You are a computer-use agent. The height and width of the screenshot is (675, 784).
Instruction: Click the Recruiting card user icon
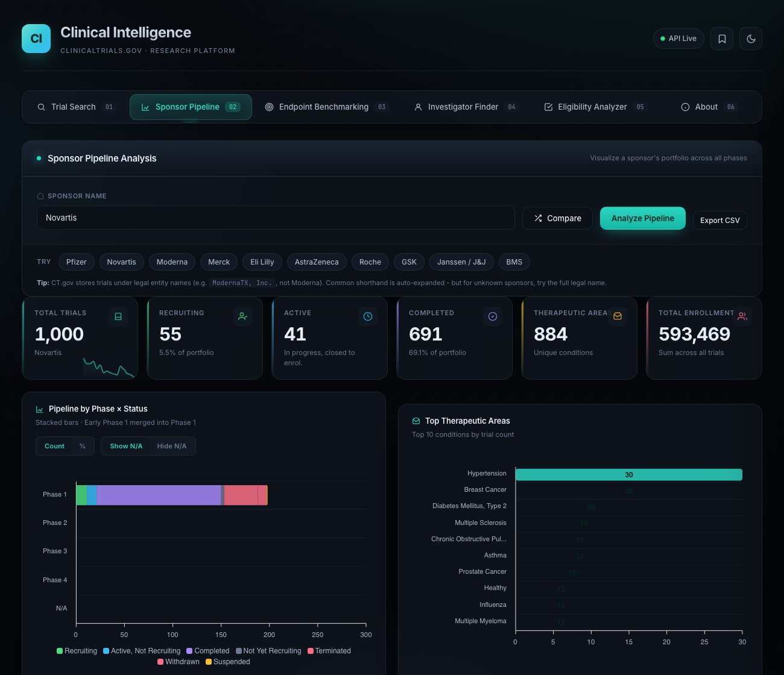[242, 316]
